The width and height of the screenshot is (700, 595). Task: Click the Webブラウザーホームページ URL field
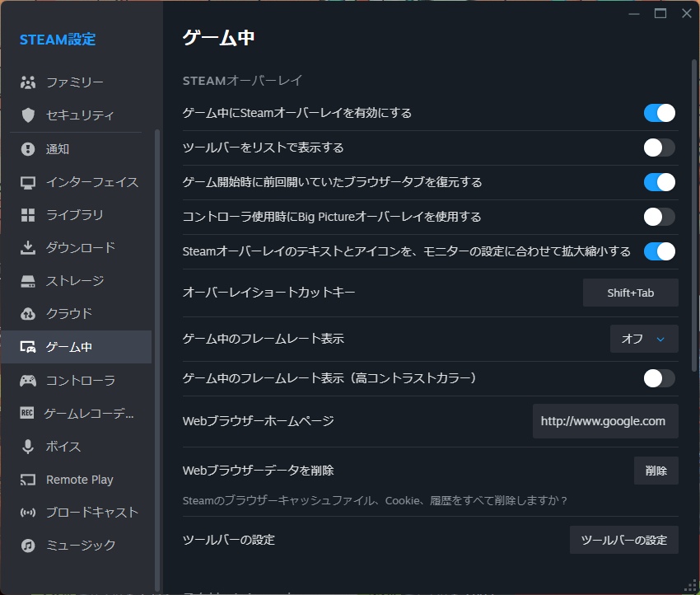tap(605, 421)
